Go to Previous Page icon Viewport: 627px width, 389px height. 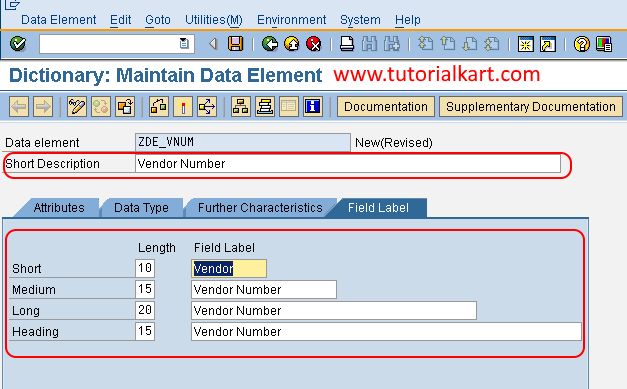[x=447, y=44]
